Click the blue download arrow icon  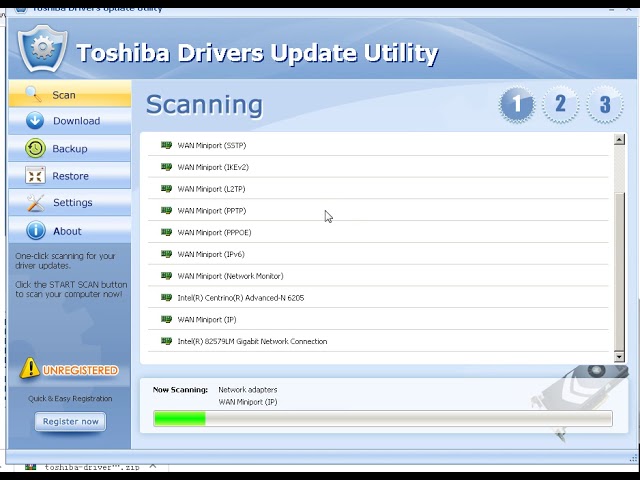point(35,121)
